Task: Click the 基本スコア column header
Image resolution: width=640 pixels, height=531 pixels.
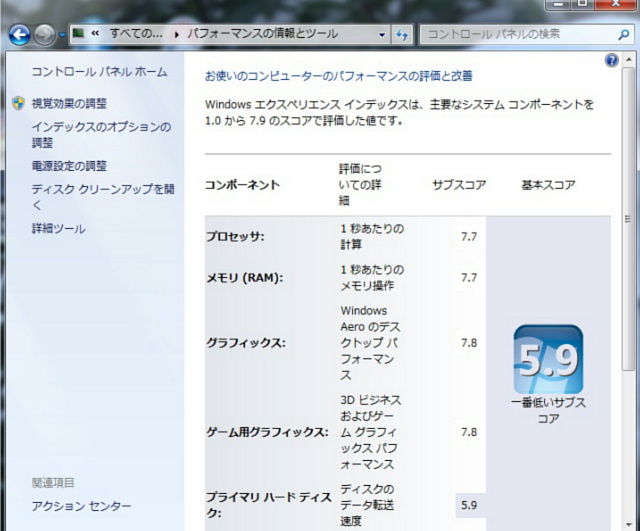Action: point(548,185)
